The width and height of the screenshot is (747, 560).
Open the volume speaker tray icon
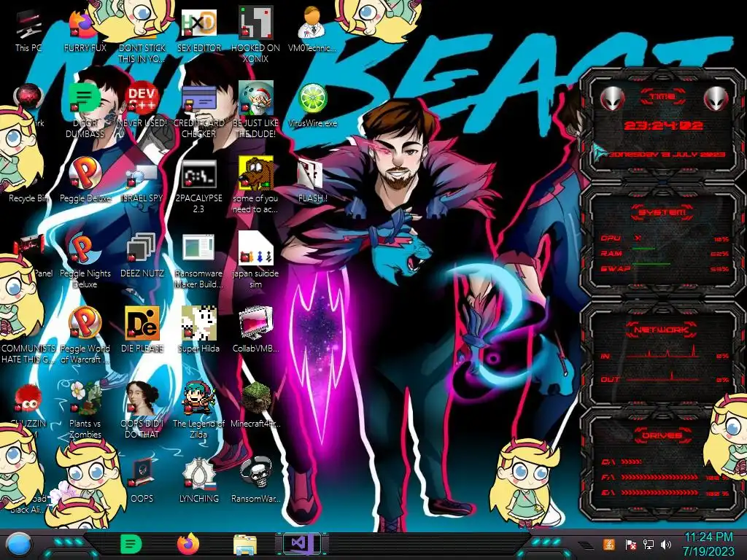665,545
